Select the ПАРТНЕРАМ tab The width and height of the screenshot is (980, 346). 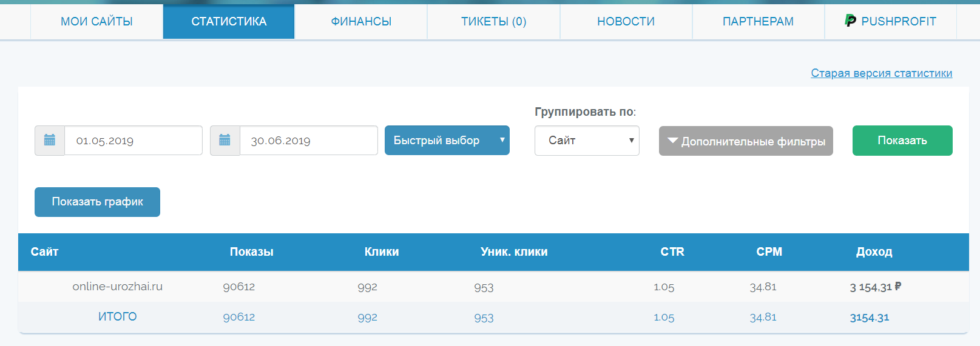tap(758, 22)
